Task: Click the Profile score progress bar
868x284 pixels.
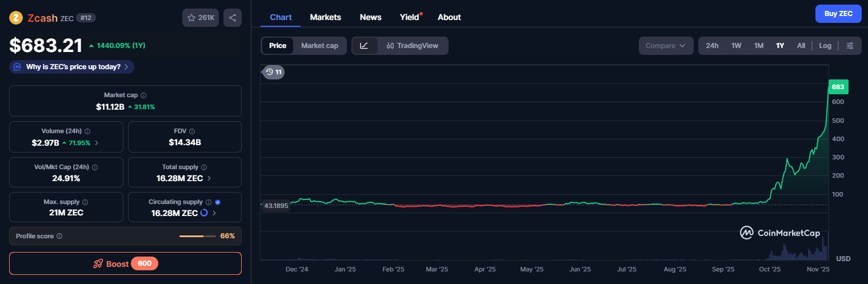Action: [x=197, y=236]
